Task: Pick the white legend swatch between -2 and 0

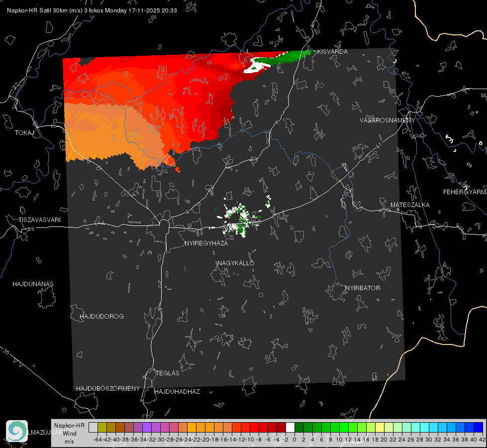Action: click(x=290, y=428)
